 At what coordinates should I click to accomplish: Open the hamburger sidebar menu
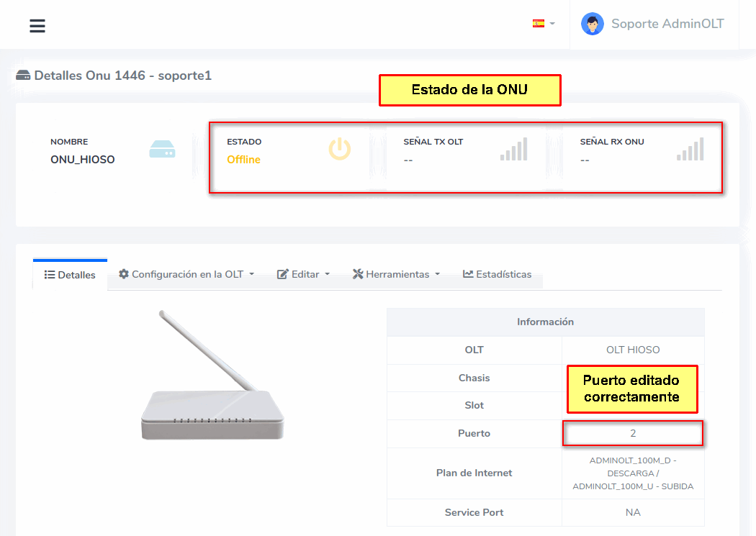click(37, 26)
